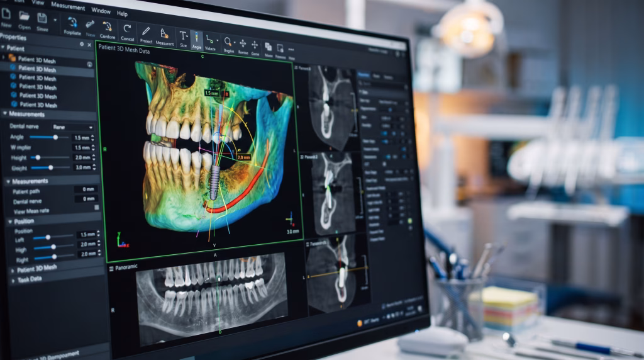644x360 pixels.
Task: Click the Properties panel pin icon
Action: coord(82,43)
